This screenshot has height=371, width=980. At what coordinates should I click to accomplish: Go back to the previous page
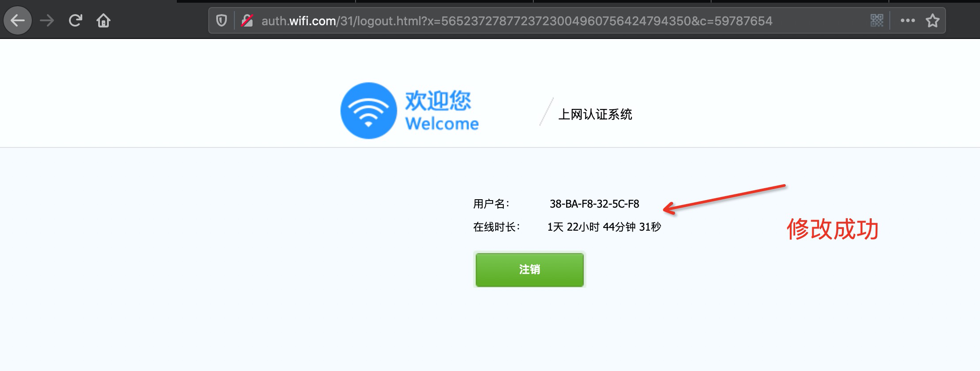pyautogui.click(x=18, y=20)
